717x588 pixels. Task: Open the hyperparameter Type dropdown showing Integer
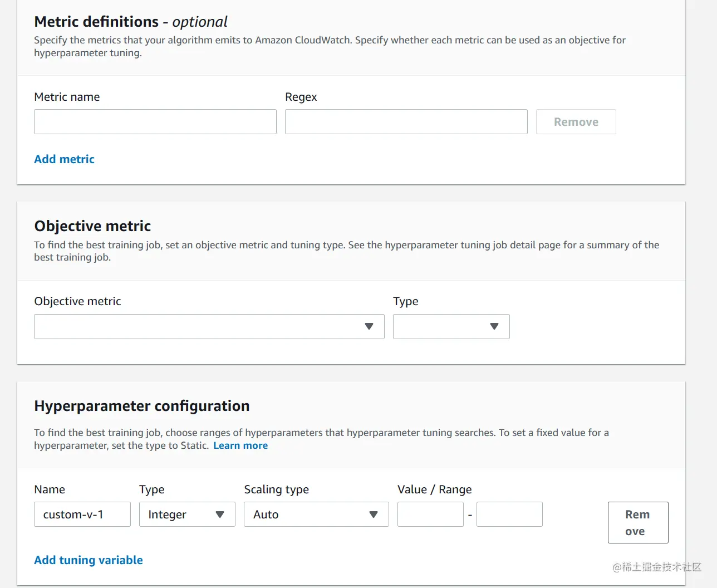[187, 514]
